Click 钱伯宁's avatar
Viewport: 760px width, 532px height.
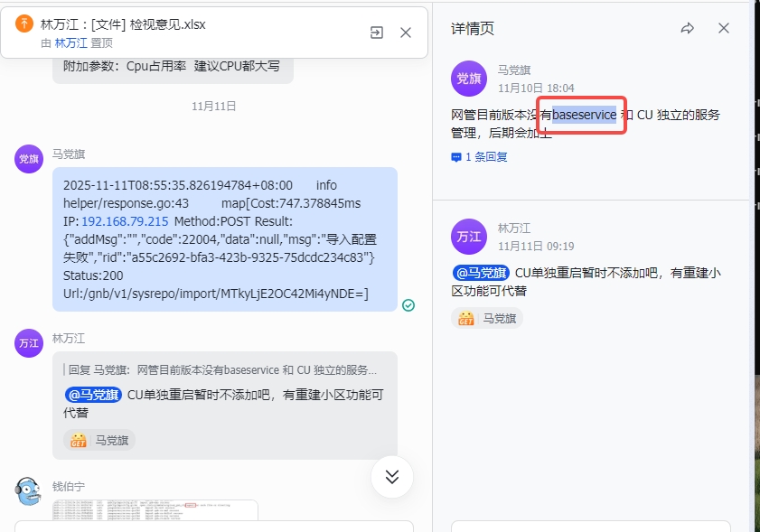point(29,490)
